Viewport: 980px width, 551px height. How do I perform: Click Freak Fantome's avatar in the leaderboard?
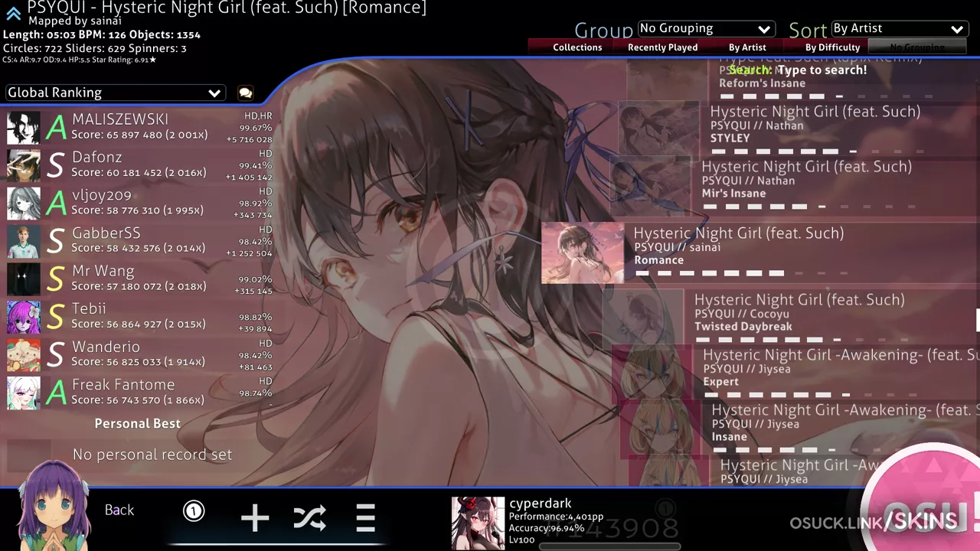(x=24, y=393)
